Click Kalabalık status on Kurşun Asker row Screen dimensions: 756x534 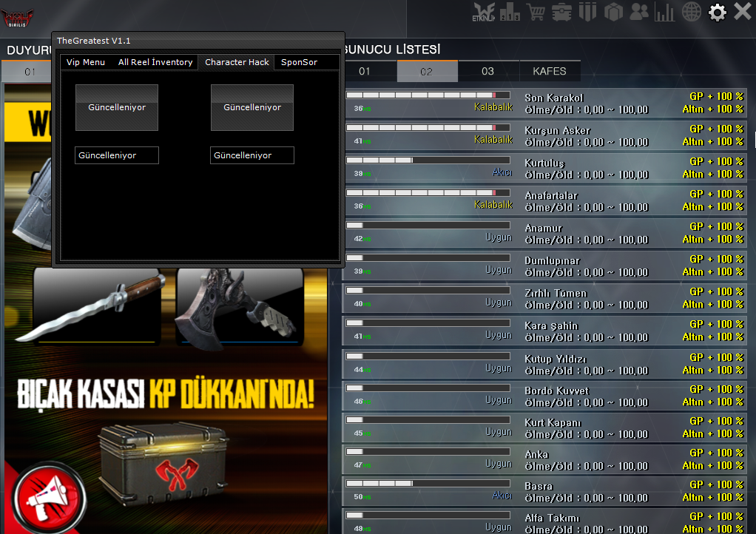click(493, 140)
